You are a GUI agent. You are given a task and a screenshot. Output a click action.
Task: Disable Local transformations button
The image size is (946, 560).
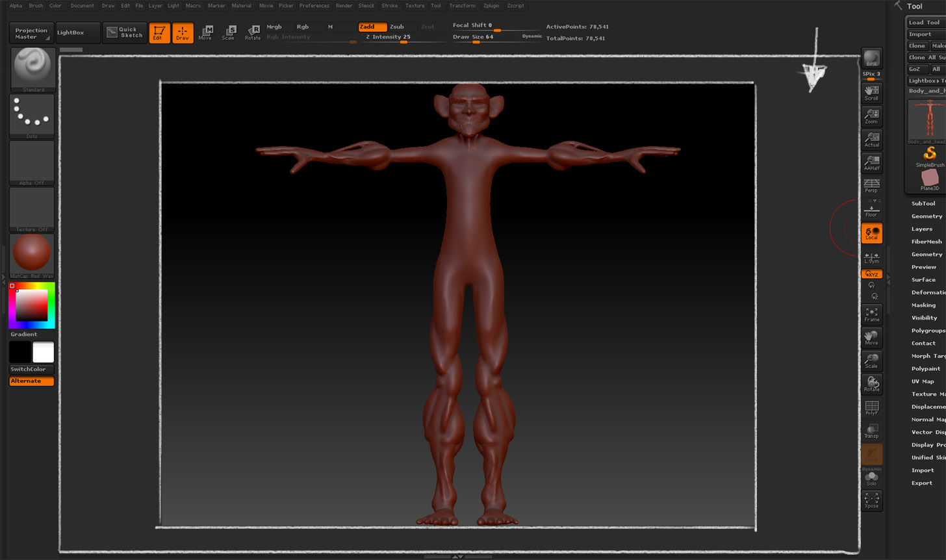pos(871,233)
